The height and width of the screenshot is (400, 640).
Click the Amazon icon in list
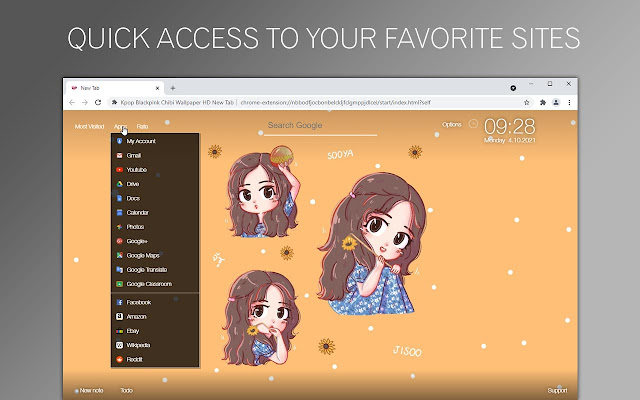[x=119, y=317]
